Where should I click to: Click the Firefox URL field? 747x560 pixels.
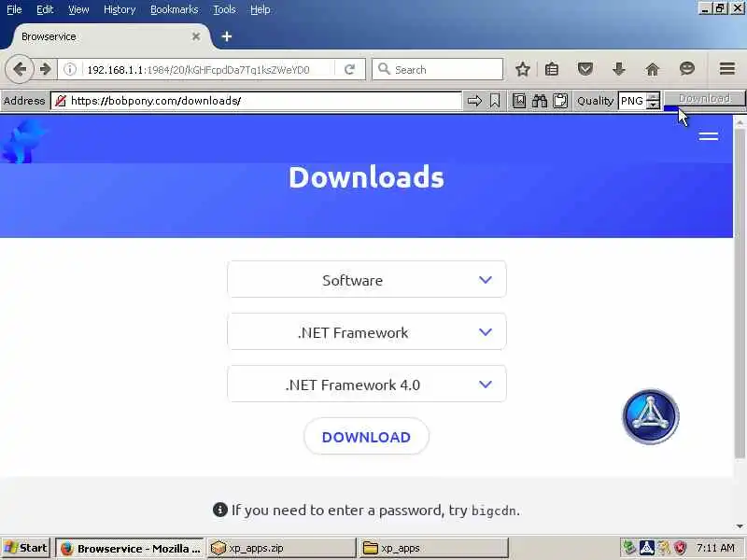(x=207, y=69)
